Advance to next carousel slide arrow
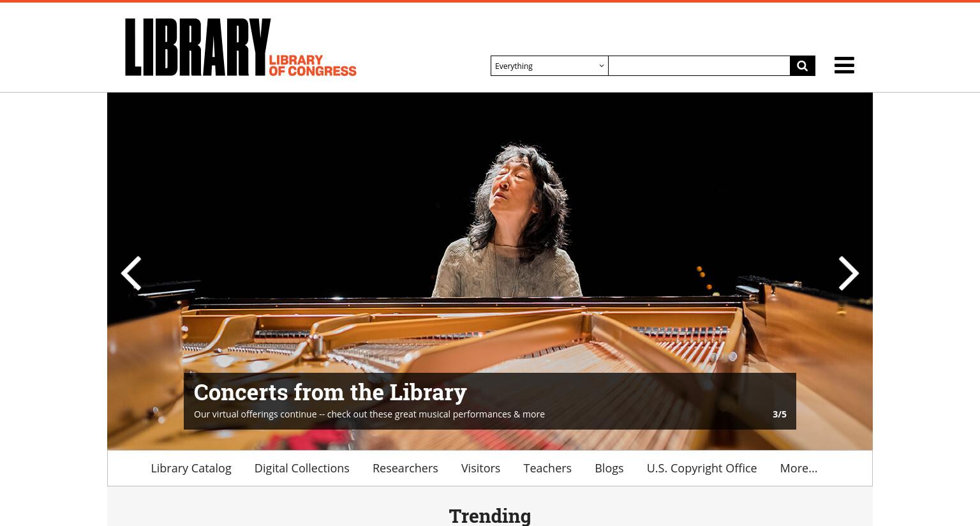 tap(849, 273)
